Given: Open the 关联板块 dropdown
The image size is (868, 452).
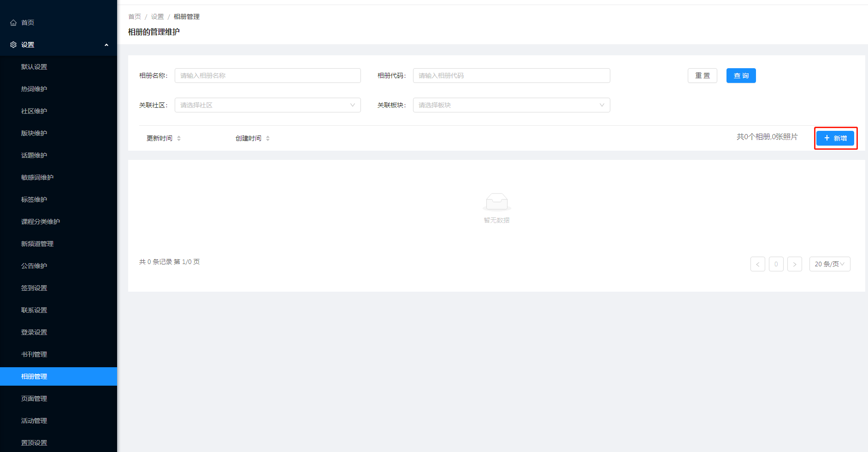Looking at the screenshot, I should point(511,105).
